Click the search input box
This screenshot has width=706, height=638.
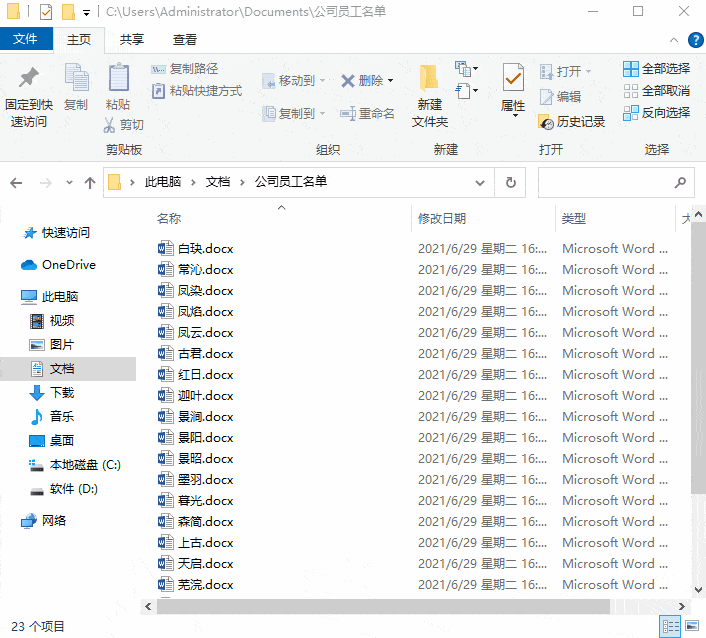click(616, 182)
